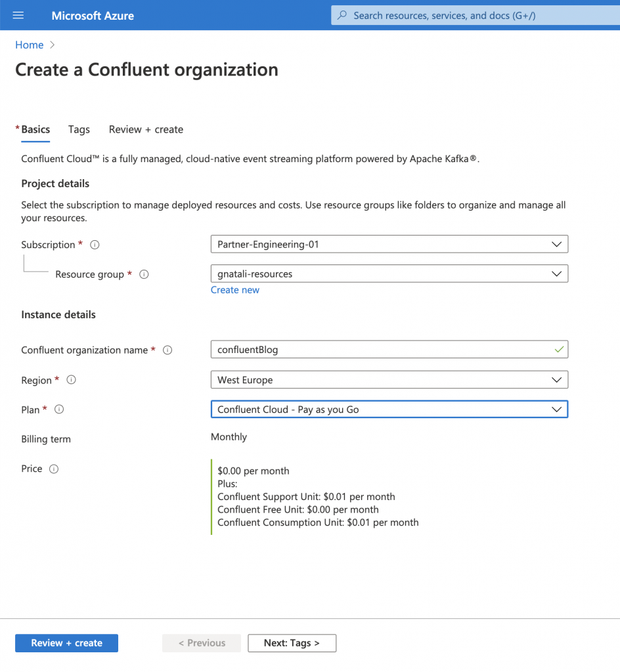The width and height of the screenshot is (620, 672).
Task: Click Create new under Resource group
Action: click(x=234, y=289)
